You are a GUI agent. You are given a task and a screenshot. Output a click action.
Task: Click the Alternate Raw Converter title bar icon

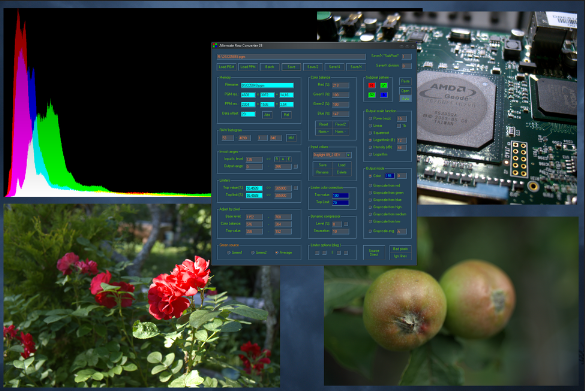pos(215,46)
